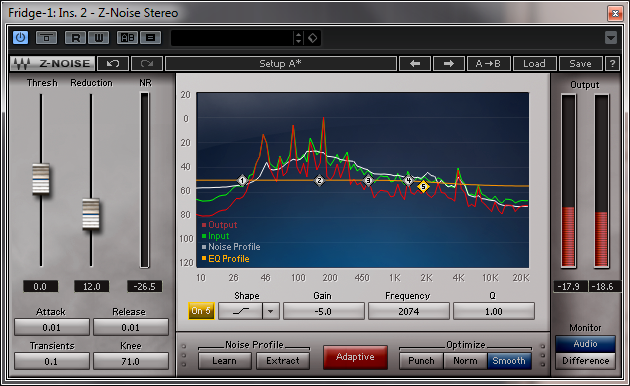This screenshot has width=630, height=386.
Task: Open the preset list menu icon
Action: 151,38
